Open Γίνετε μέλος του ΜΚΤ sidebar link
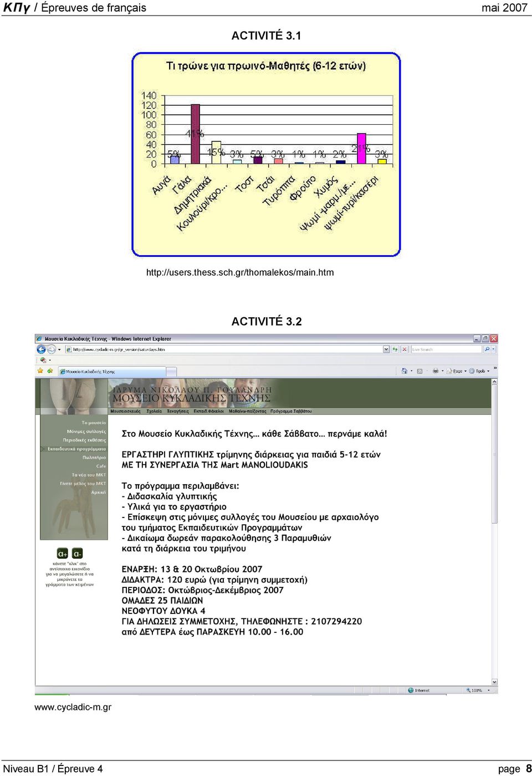This screenshot has width=532, height=776. 83,484
